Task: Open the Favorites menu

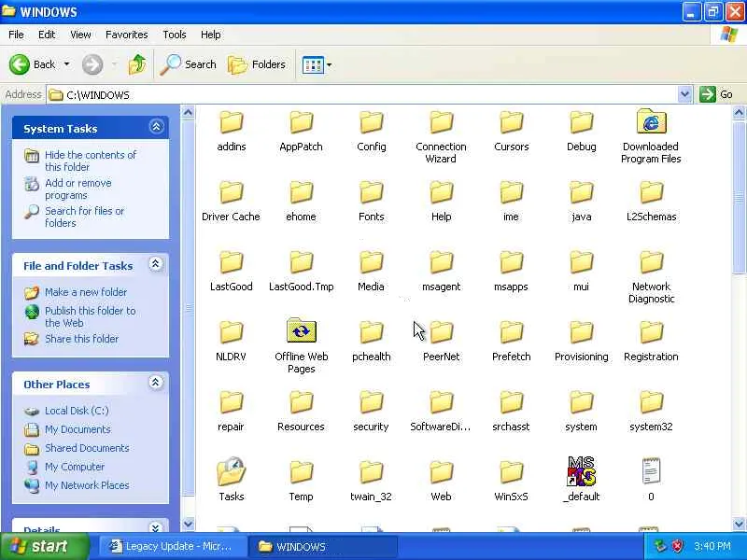Action: tap(127, 35)
